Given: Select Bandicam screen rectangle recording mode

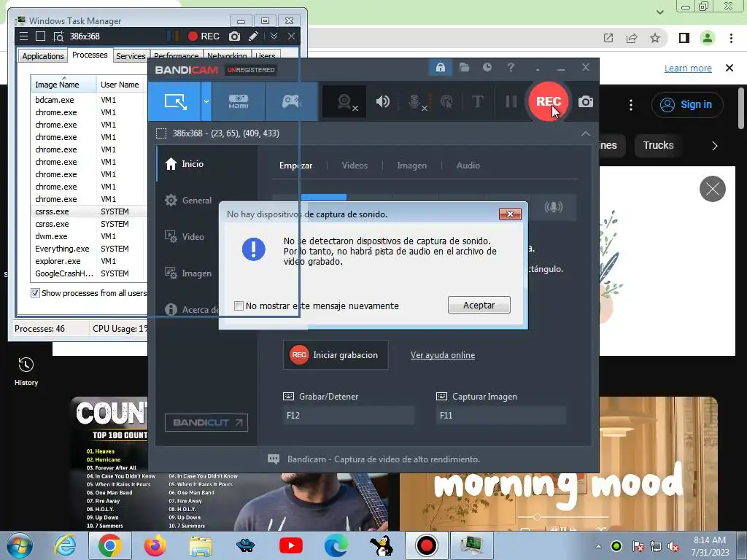Looking at the screenshot, I should (175, 101).
